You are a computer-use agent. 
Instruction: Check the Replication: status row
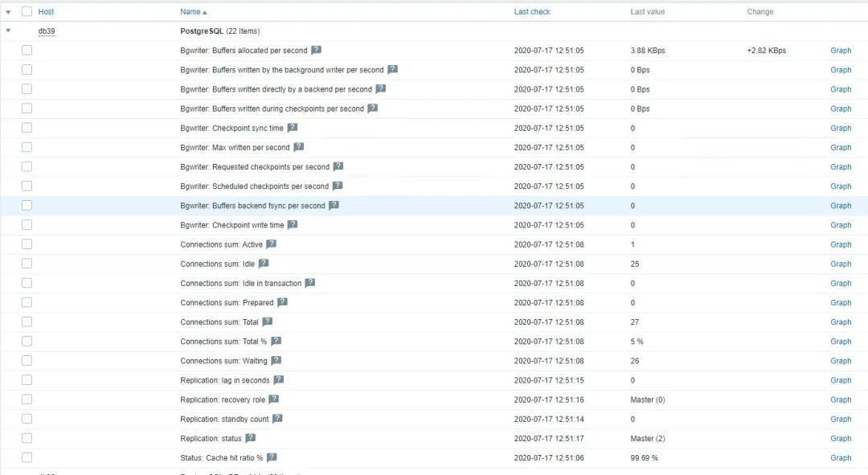click(27, 438)
